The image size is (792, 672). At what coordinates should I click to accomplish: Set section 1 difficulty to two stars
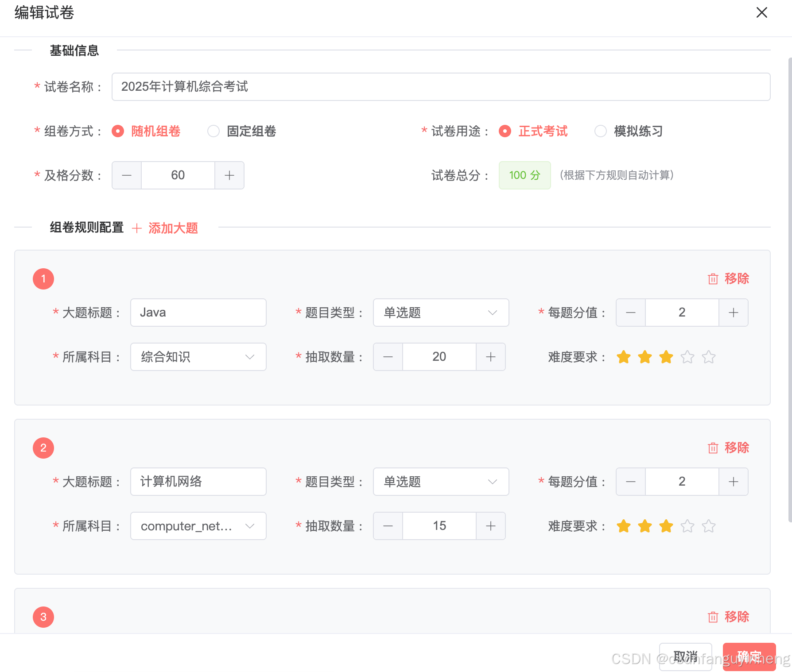[x=645, y=357]
